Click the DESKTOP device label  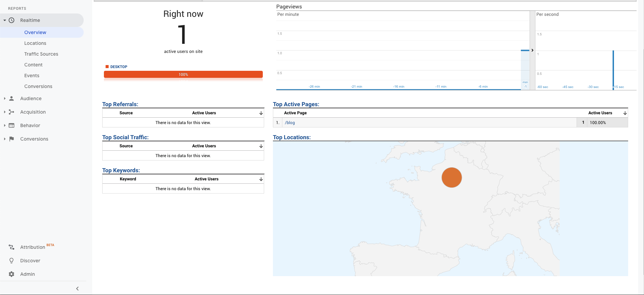coord(119,67)
